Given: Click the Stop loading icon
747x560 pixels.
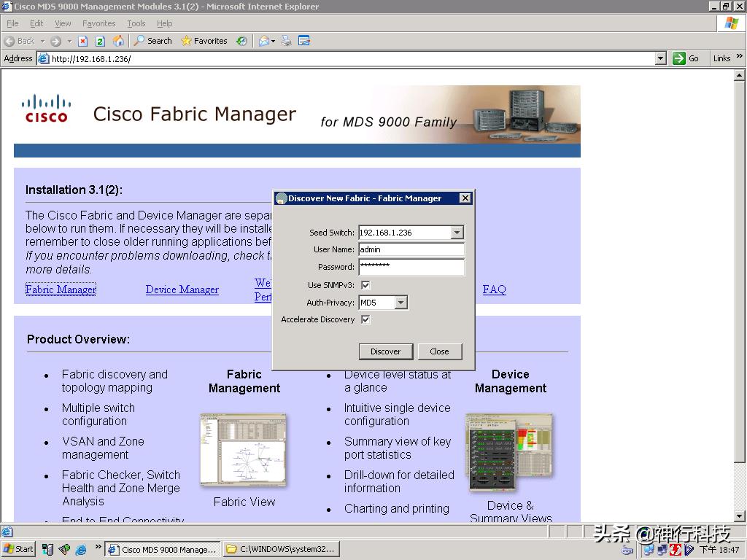Looking at the screenshot, I should coord(82,41).
